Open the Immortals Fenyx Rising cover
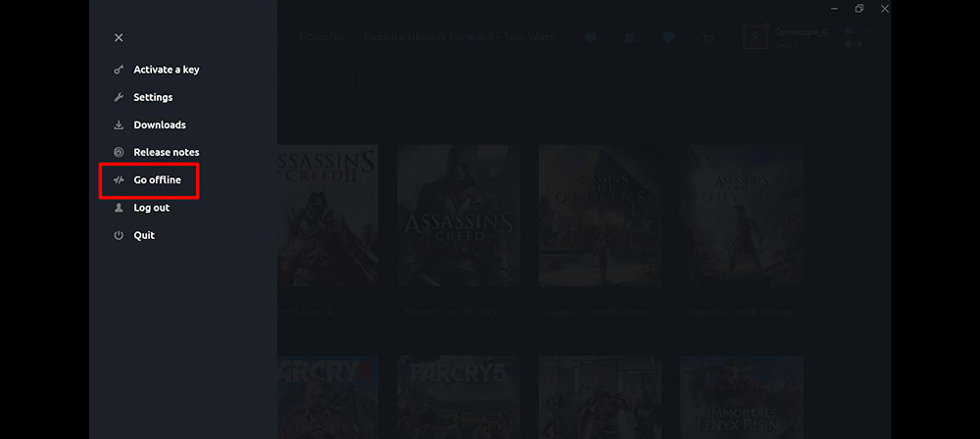Image resolution: width=980 pixels, height=439 pixels. point(742,397)
